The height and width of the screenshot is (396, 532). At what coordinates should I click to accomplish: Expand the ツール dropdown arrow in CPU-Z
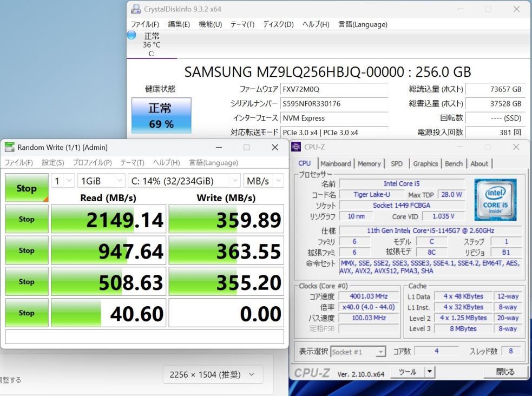coord(430,372)
